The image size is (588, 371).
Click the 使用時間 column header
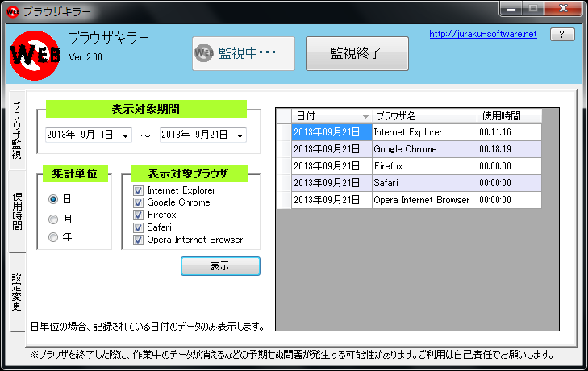coord(509,116)
